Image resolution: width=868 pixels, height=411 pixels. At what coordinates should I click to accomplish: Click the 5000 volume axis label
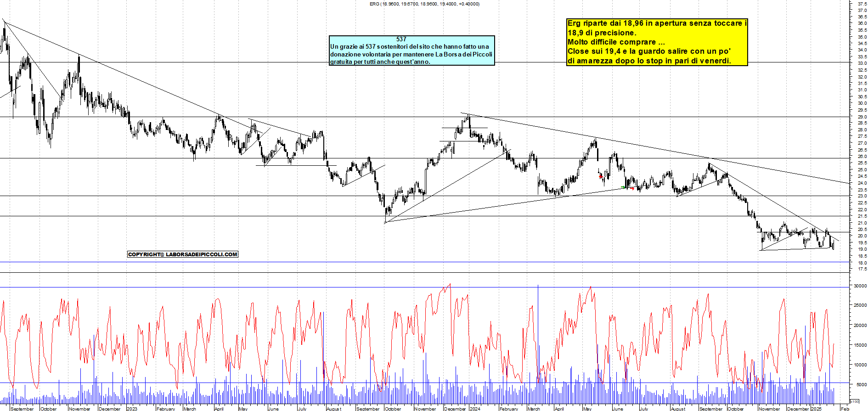click(862, 385)
